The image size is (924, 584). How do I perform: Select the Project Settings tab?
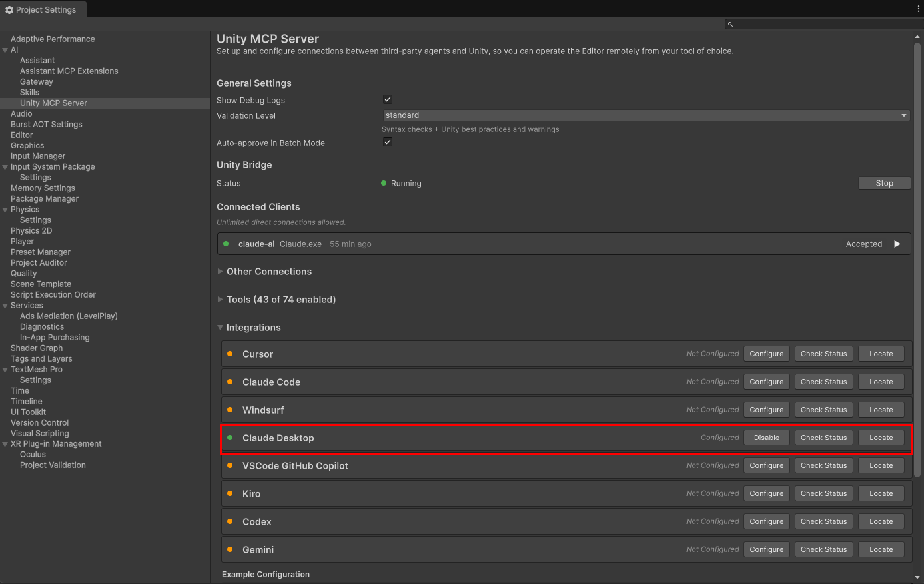(x=43, y=10)
